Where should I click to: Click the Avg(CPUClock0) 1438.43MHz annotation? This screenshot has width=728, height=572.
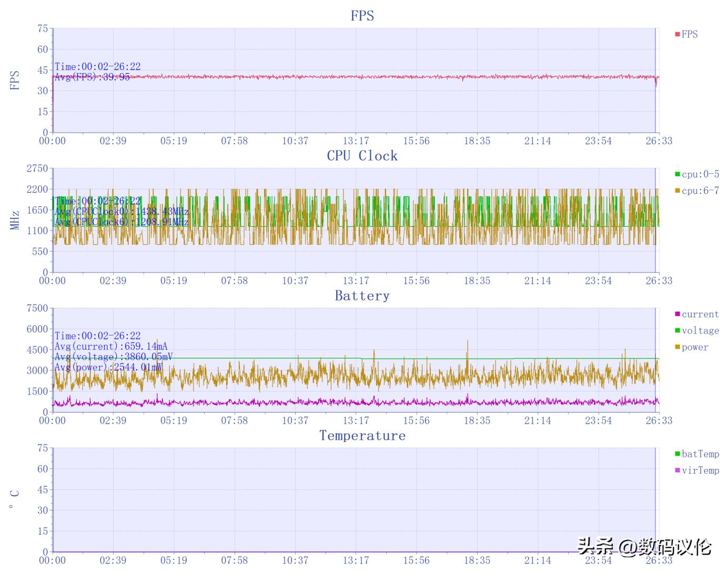coord(122,212)
